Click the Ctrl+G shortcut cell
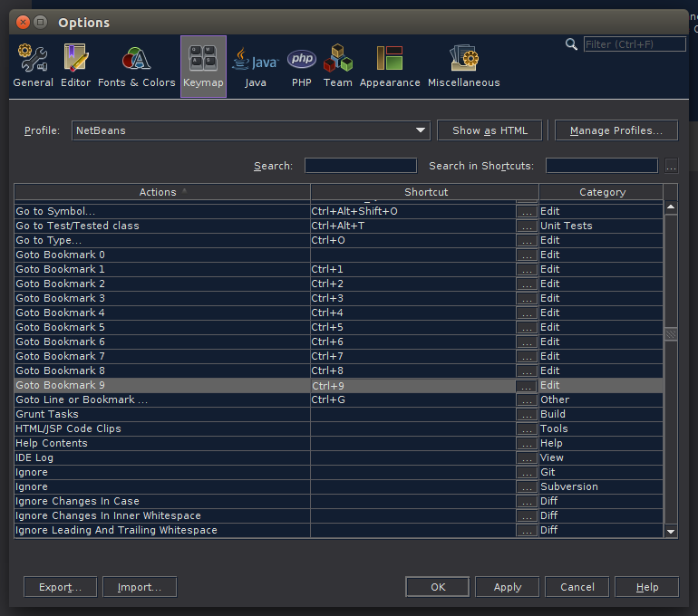The height and width of the screenshot is (616, 698). point(413,399)
